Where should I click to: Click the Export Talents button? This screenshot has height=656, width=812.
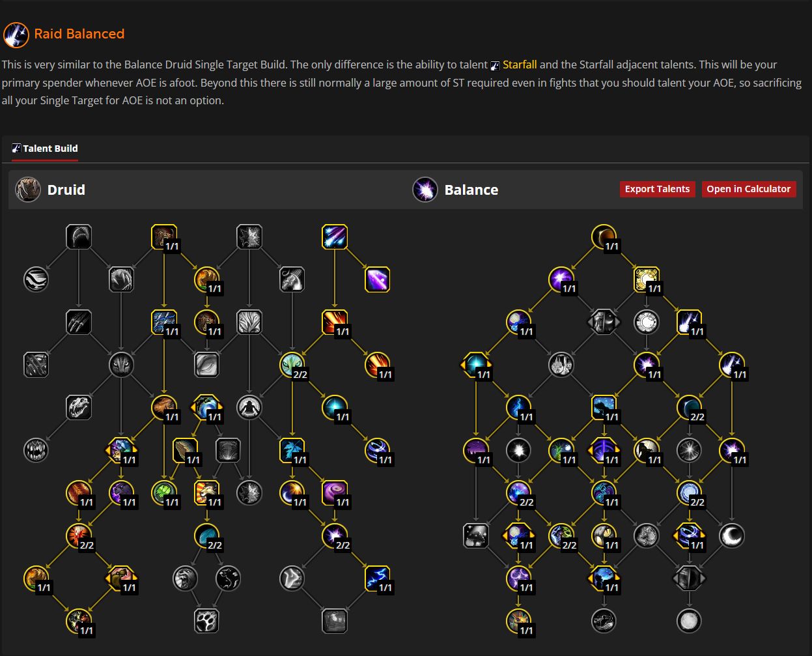pos(657,189)
